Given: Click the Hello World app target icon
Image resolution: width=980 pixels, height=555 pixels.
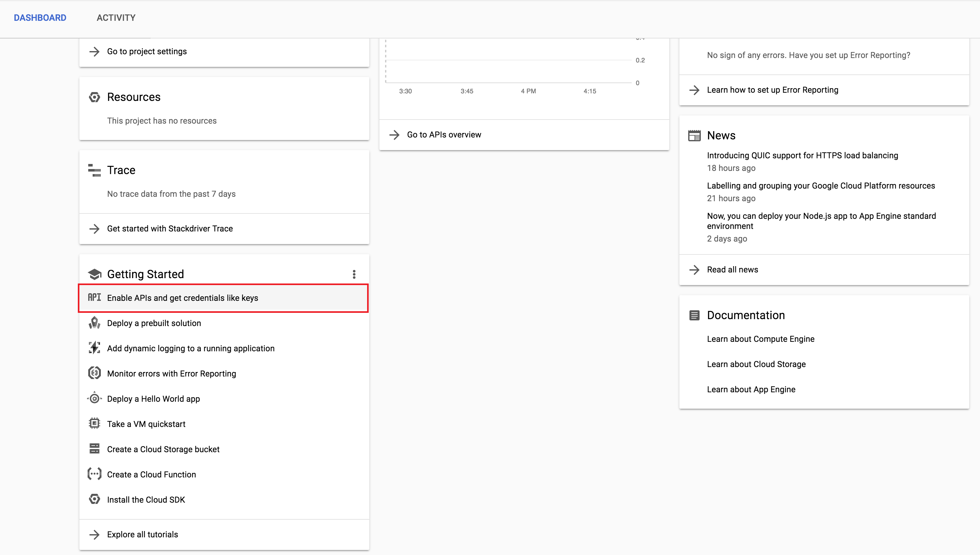Looking at the screenshot, I should click(94, 399).
